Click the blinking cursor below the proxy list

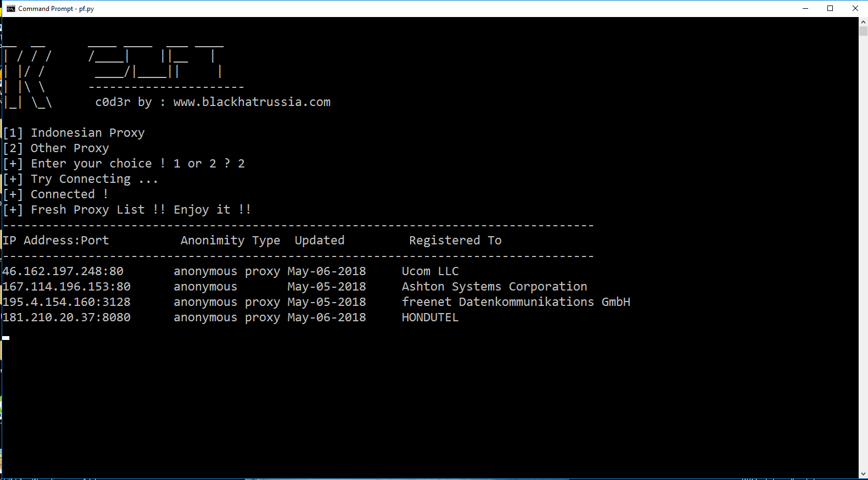tap(6, 338)
